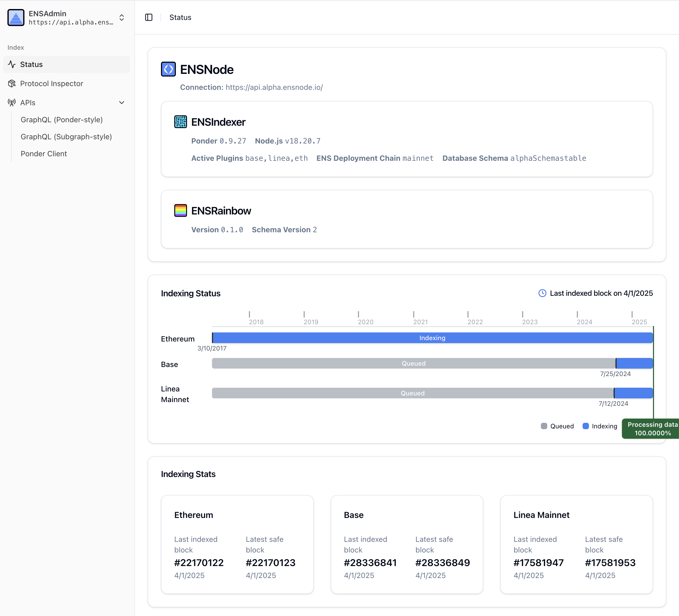Viewport: 679px width, 616px height.
Task: Click the connection URL https://api.alpha.ensnode.io/
Action: tap(274, 87)
